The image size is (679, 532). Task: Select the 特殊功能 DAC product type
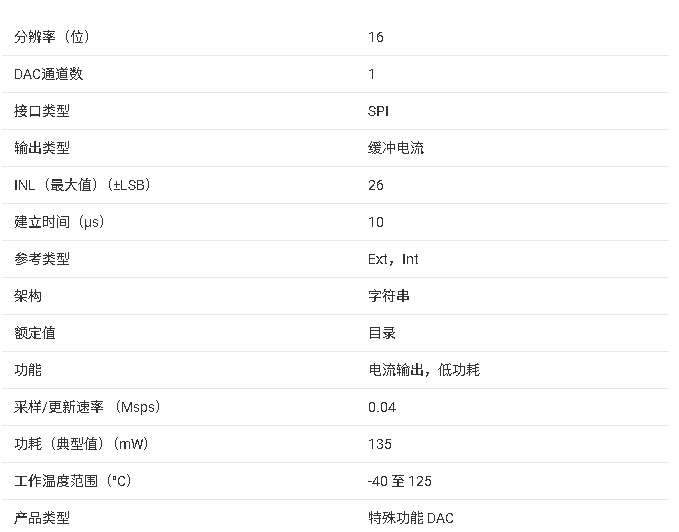[411, 518]
